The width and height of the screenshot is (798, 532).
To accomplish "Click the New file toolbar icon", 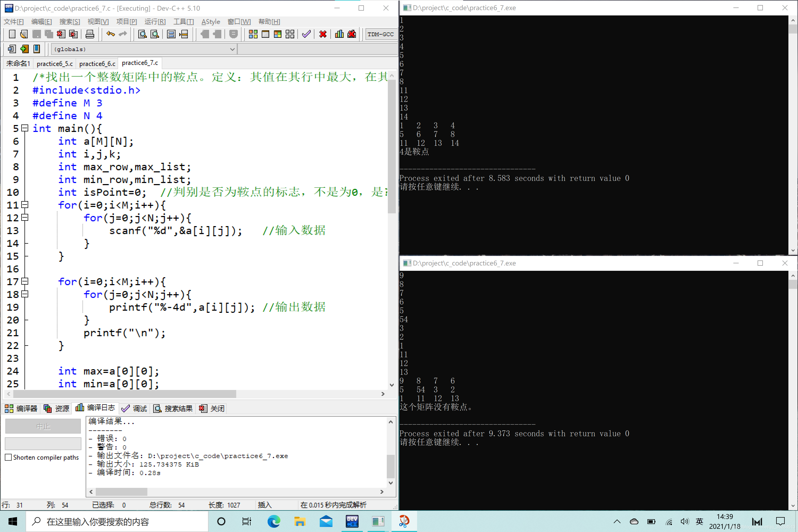I will (x=12, y=34).
